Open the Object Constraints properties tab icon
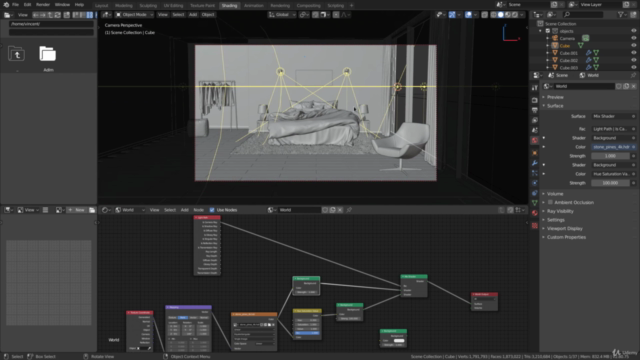The height and width of the screenshot is (360, 640). (x=535, y=193)
